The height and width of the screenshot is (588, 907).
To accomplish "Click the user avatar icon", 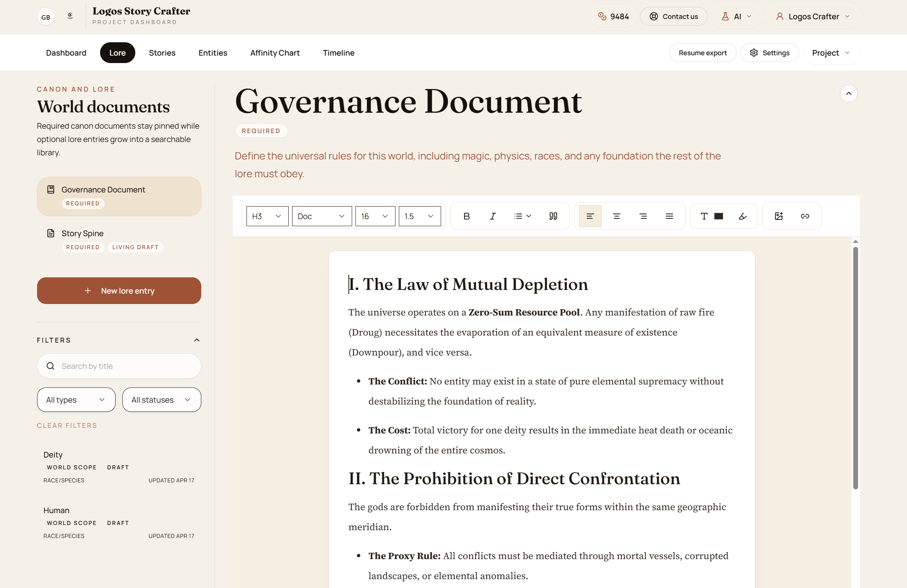I will coord(780,16).
